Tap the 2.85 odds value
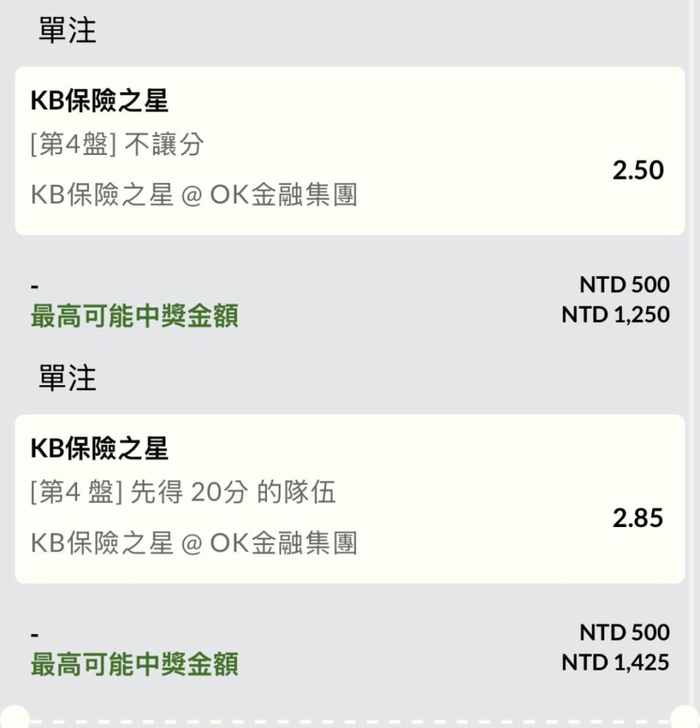The height and width of the screenshot is (728, 700). [x=637, y=518]
